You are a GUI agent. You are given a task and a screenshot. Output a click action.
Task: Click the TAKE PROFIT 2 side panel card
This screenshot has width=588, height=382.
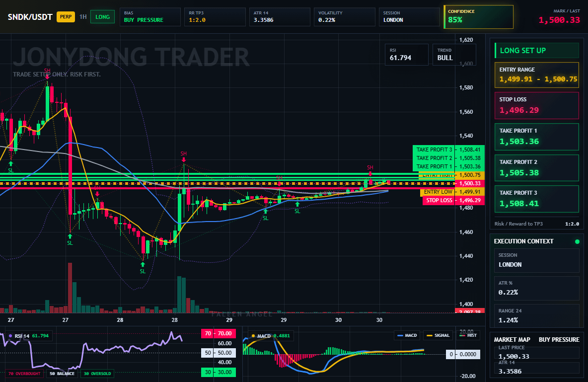tap(537, 168)
